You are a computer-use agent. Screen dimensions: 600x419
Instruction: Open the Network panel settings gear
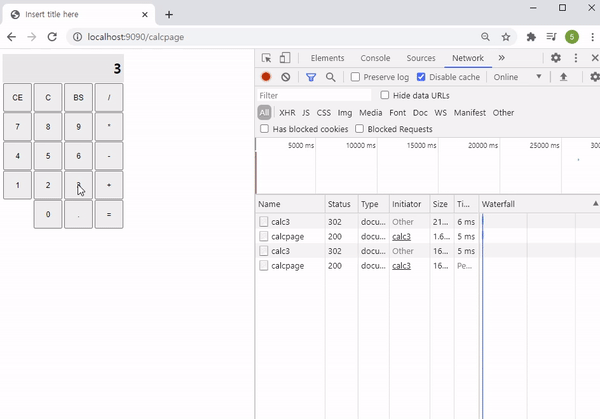pyautogui.click(x=595, y=77)
